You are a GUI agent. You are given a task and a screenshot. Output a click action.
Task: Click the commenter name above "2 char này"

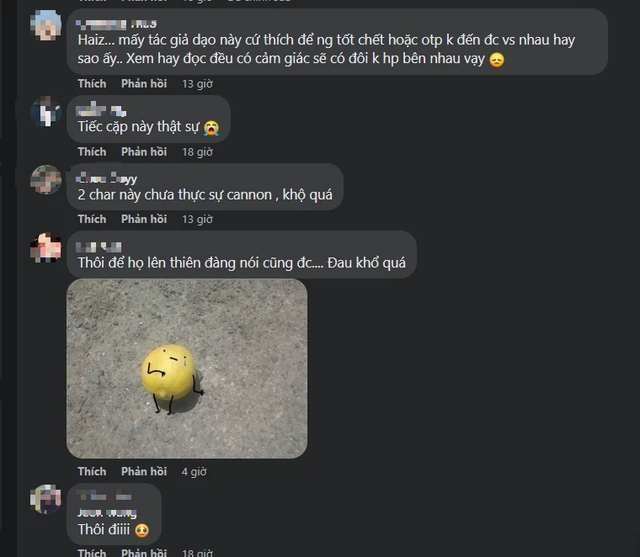(x=107, y=179)
